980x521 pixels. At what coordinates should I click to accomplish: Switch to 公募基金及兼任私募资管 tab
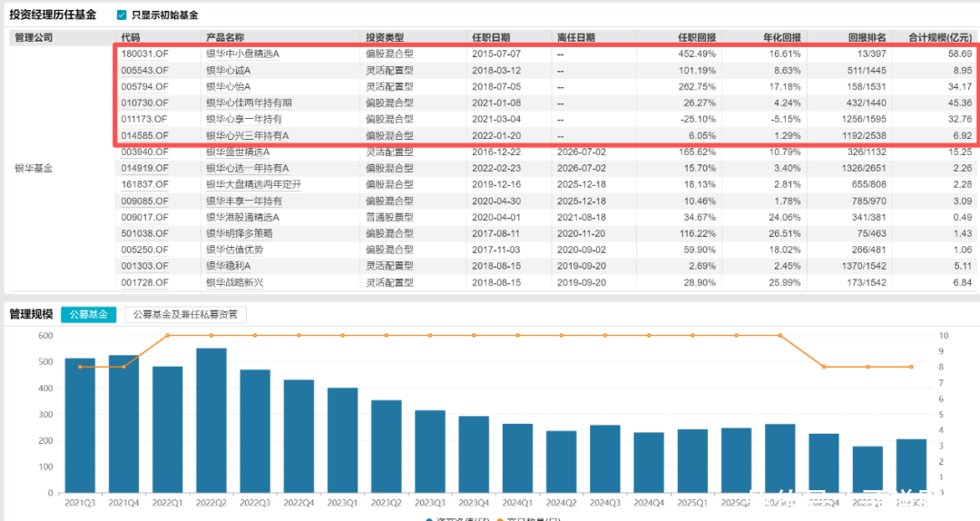tap(186, 315)
